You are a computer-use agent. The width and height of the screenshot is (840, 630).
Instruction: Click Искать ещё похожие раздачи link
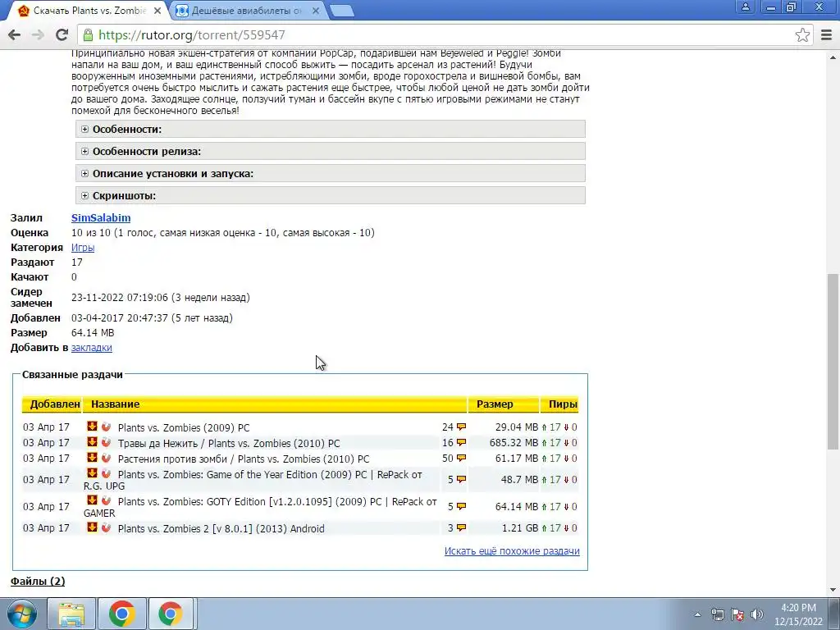(512, 551)
